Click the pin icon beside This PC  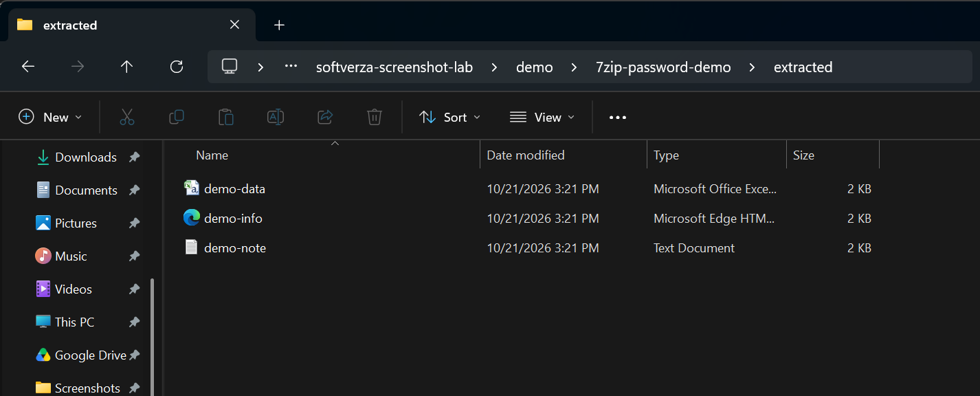coord(135,322)
